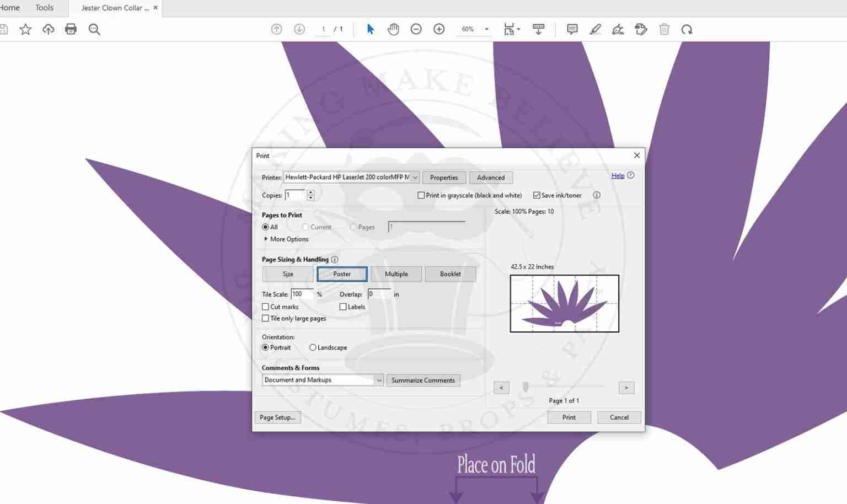
Task: Select Landscape orientation radio button
Action: pyautogui.click(x=313, y=347)
